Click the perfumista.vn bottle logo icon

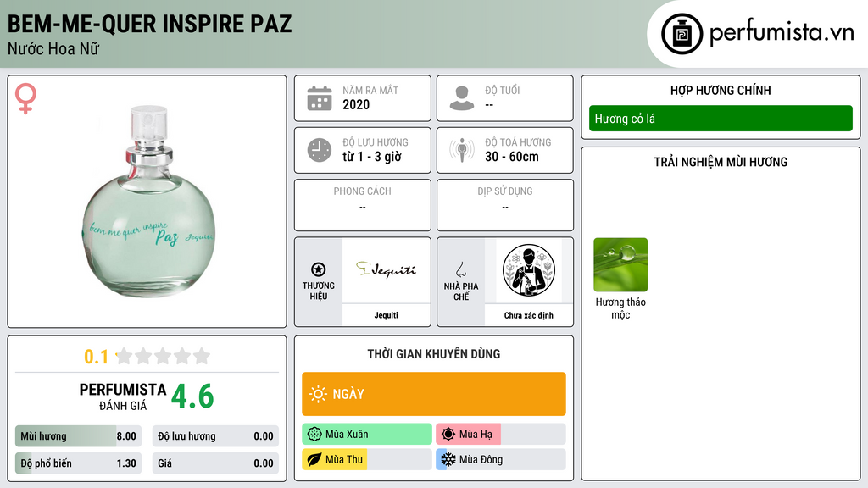[682, 34]
